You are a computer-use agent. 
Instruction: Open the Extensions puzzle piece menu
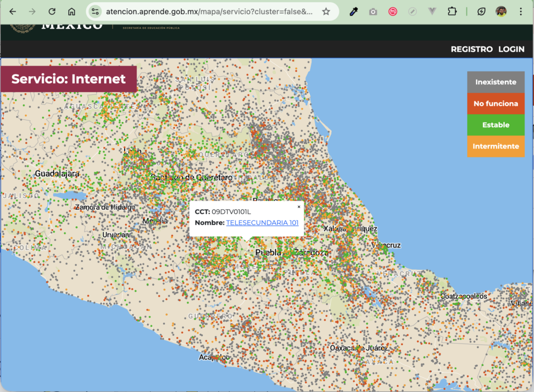[452, 11]
